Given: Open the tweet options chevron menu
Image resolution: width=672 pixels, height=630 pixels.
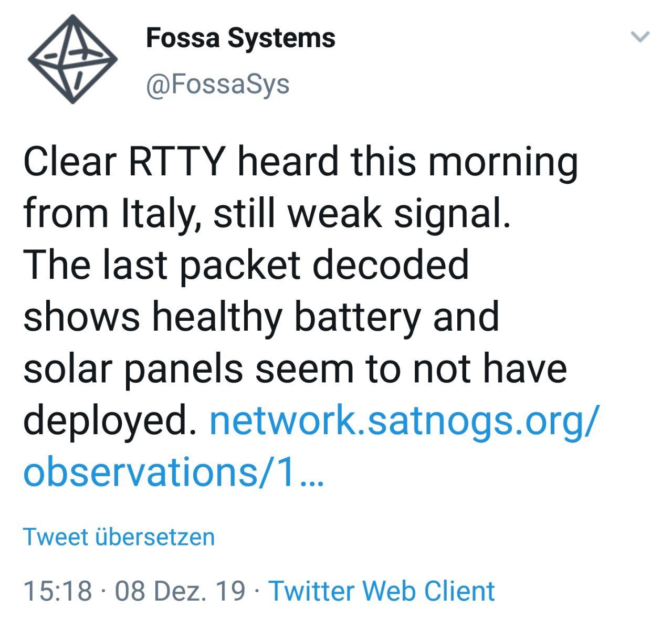Looking at the screenshot, I should coord(639,37).
